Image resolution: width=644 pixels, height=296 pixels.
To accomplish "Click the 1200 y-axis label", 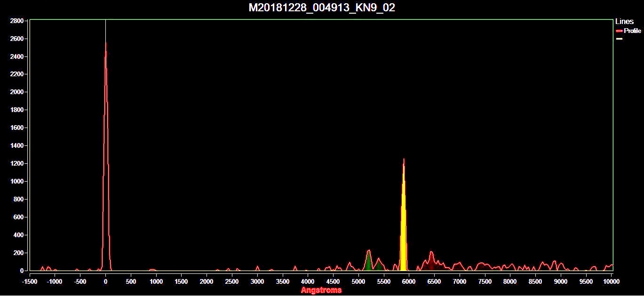I will coord(17,164).
